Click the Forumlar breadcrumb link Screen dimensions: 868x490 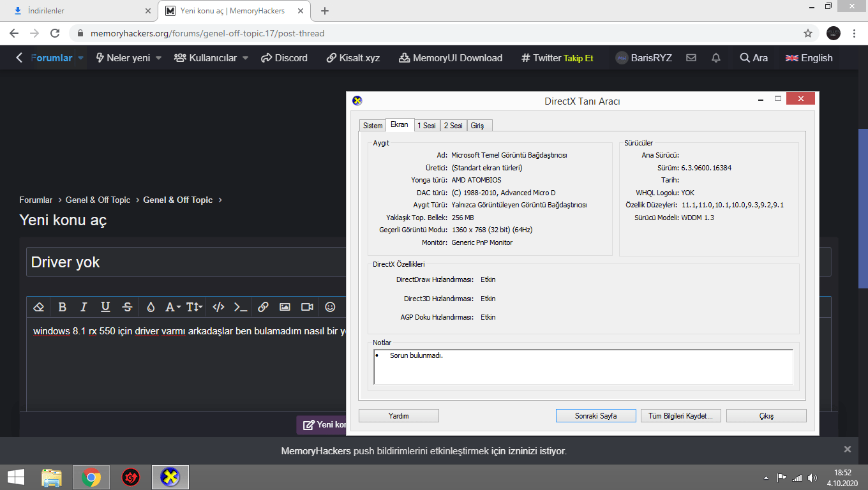(36, 200)
